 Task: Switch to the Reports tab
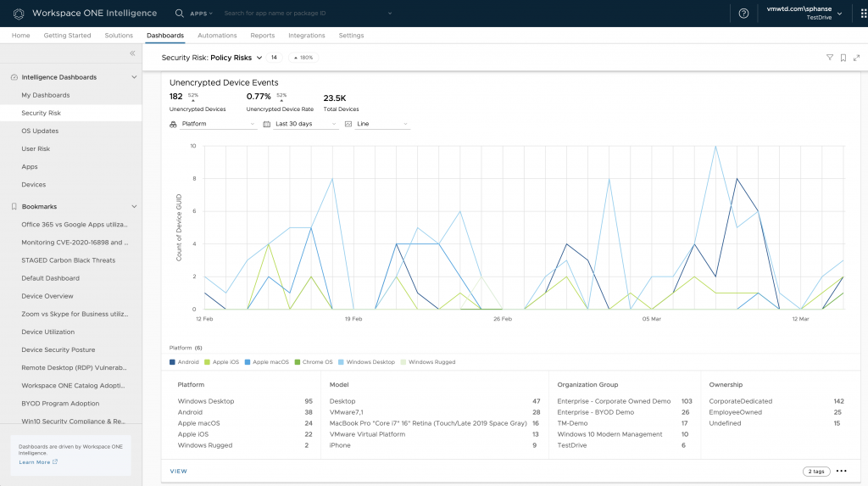tap(262, 36)
